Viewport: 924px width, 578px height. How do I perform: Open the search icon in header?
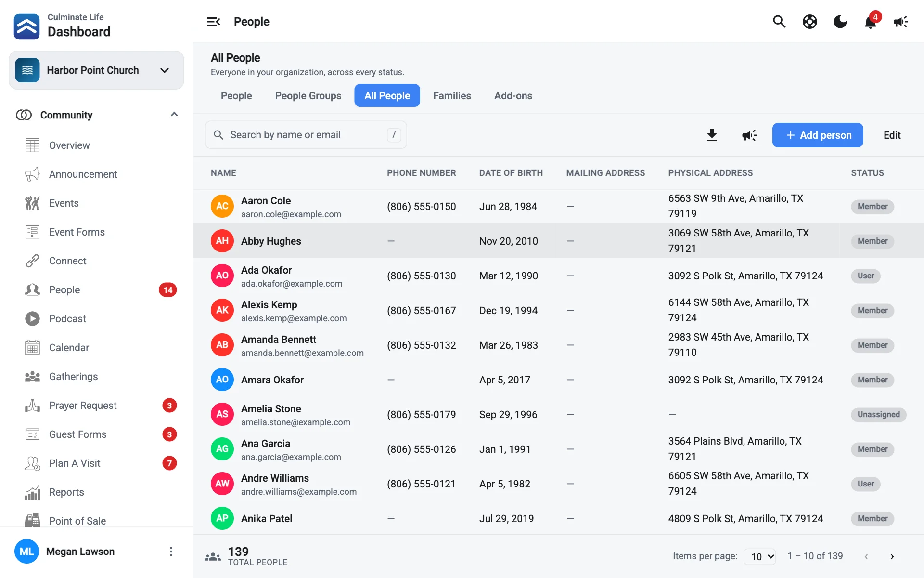[779, 22]
